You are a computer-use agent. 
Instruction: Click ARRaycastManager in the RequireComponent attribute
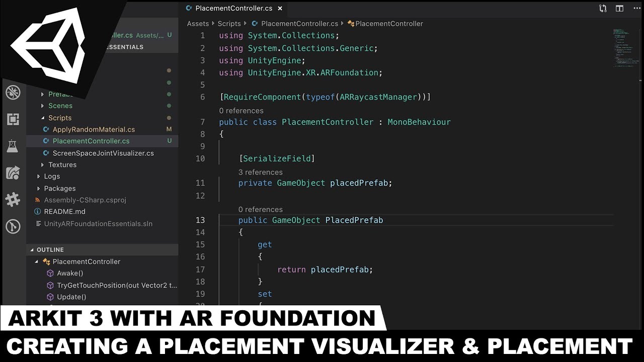(x=378, y=97)
